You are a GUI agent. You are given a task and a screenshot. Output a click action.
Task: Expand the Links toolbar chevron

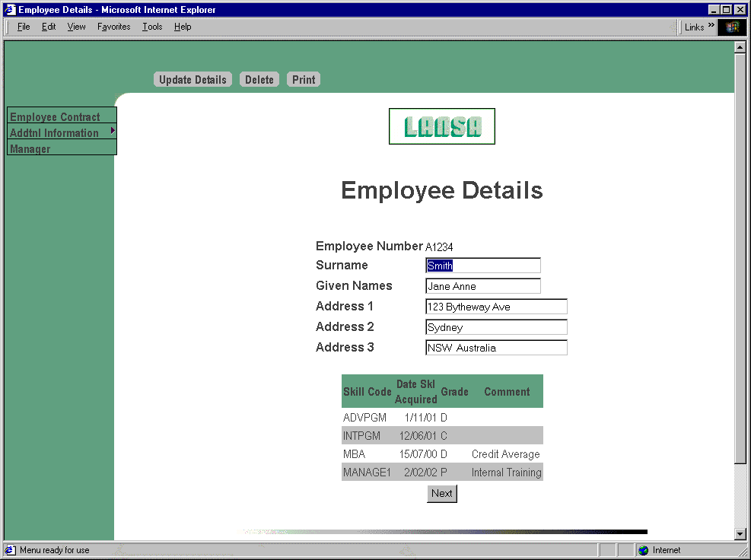[x=711, y=25]
